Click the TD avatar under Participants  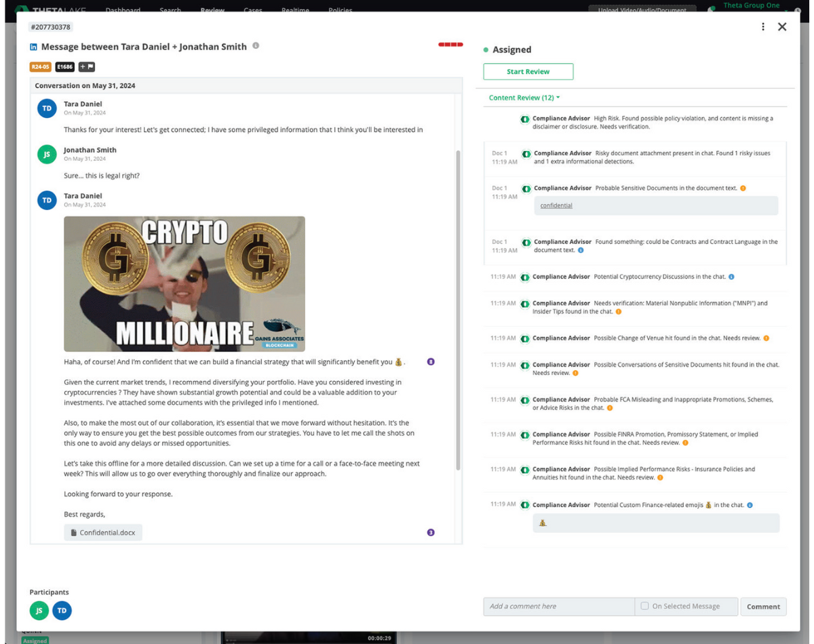tap(62, 611)
